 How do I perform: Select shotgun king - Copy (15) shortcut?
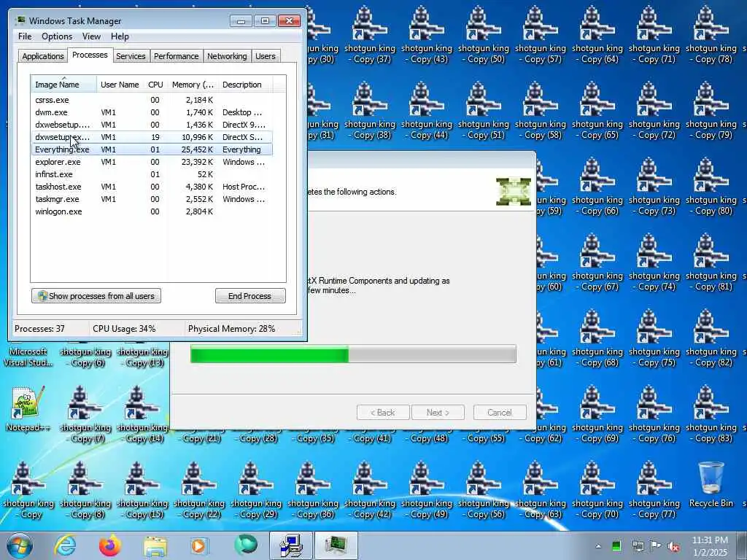142,489
